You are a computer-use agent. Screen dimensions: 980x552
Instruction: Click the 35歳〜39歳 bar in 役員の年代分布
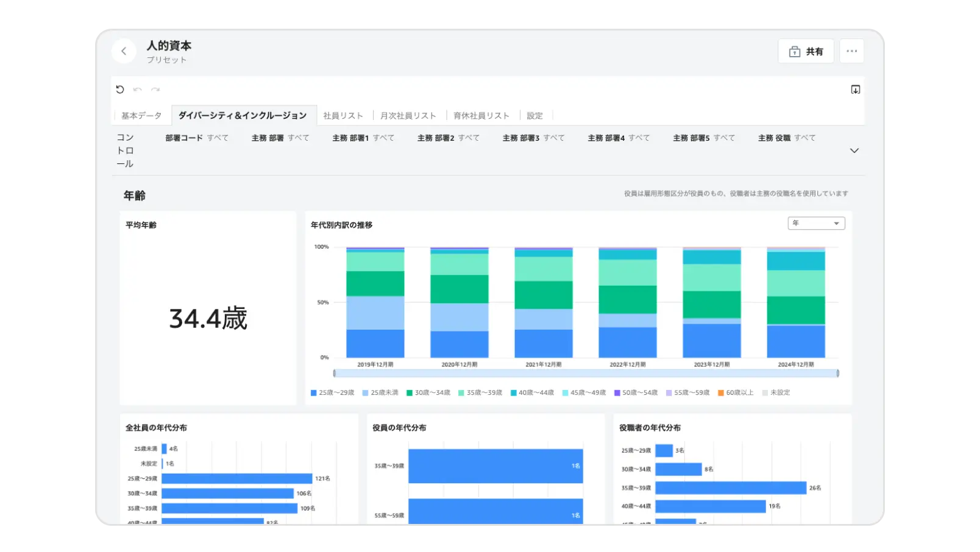[497, 467]
